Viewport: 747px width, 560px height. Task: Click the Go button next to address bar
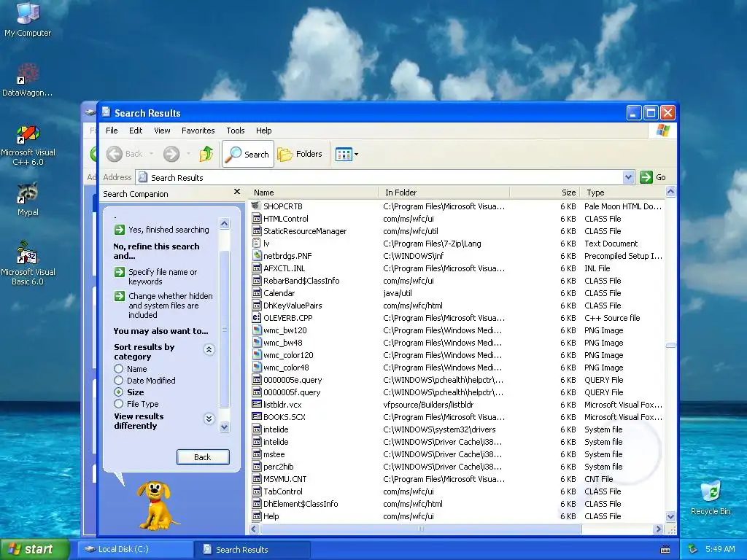[x=653, y=177]
